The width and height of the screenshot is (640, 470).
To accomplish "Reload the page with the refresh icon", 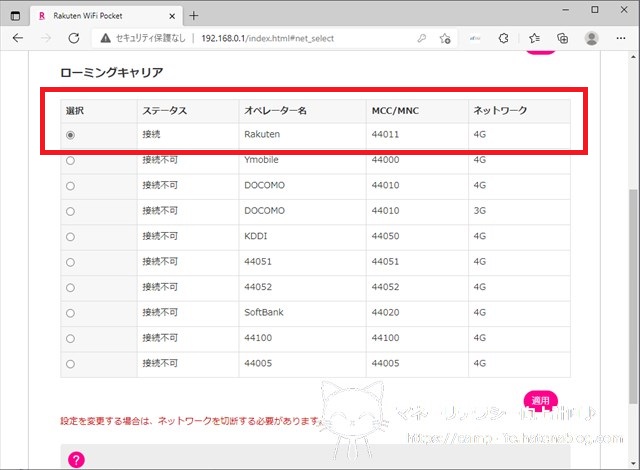I will 74,38.
